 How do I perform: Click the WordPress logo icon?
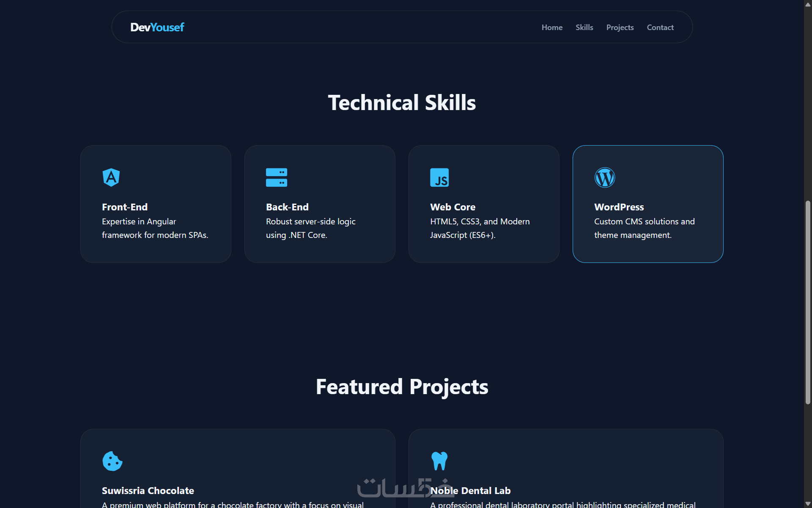coord(604,177)
